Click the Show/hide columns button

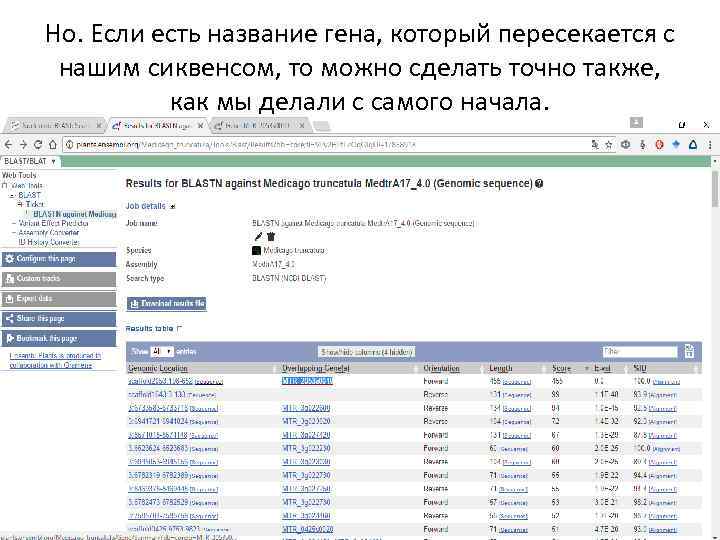[366, 352]
